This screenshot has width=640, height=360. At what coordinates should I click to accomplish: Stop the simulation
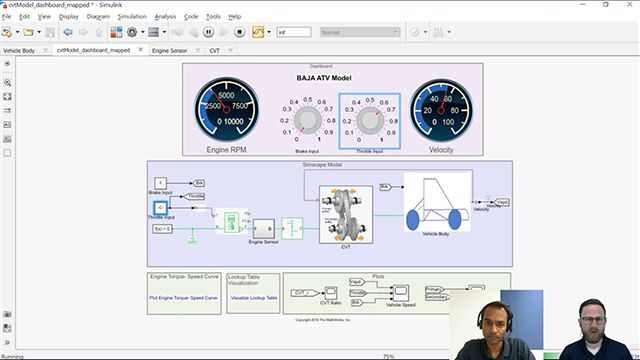pyautogui.click(x=240, y=32)
